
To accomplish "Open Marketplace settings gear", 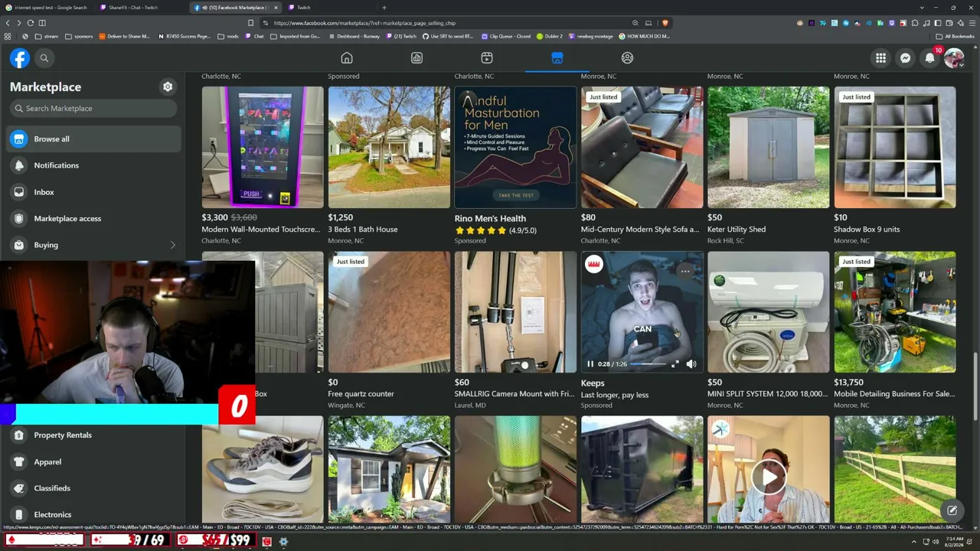I will pos(168,87).
